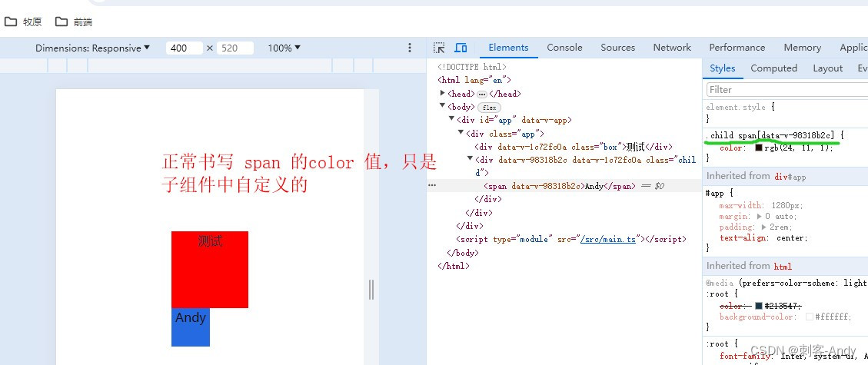This screenshot has width=868, height=365.
Task: Click the html inherited-from link
Action: [x=783, y=266]
